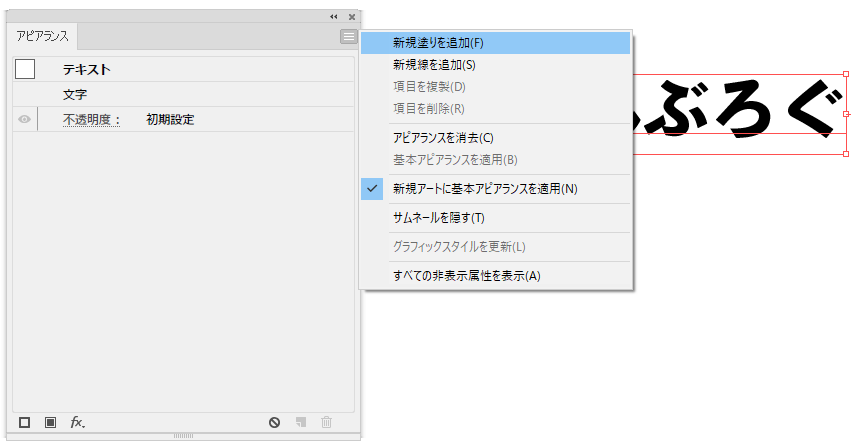Toggle visibility eye on 不透明度 row
851x448 pixels.
[x=24, y=119]
